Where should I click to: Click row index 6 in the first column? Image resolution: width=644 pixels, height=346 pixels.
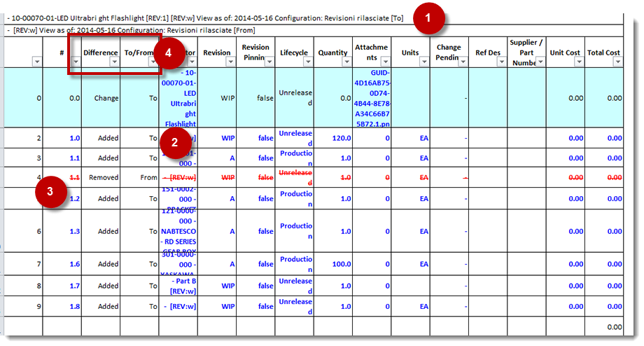(x=23, y=231)
